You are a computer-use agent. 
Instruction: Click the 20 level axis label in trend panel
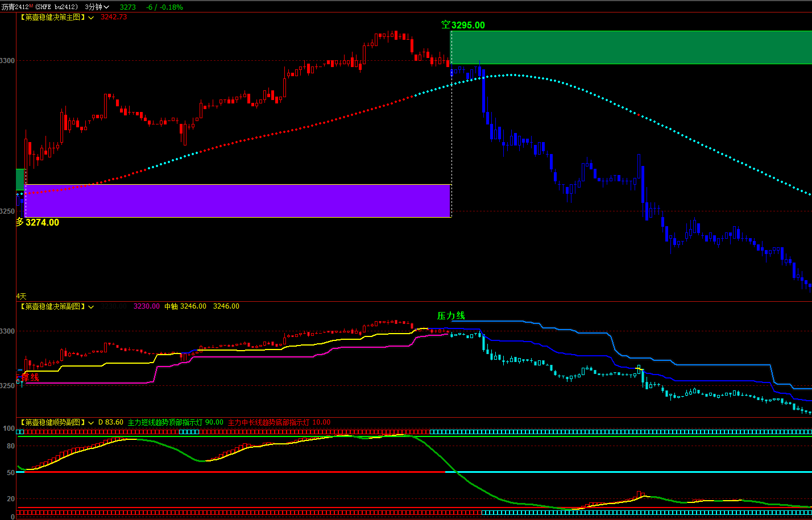(x=11, y=498)
